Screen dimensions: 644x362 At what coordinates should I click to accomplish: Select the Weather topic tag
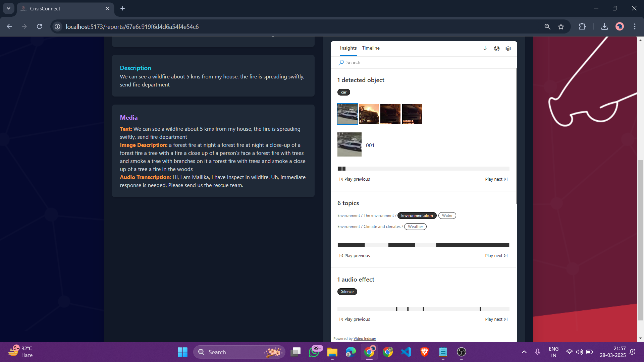click(415, 227)
